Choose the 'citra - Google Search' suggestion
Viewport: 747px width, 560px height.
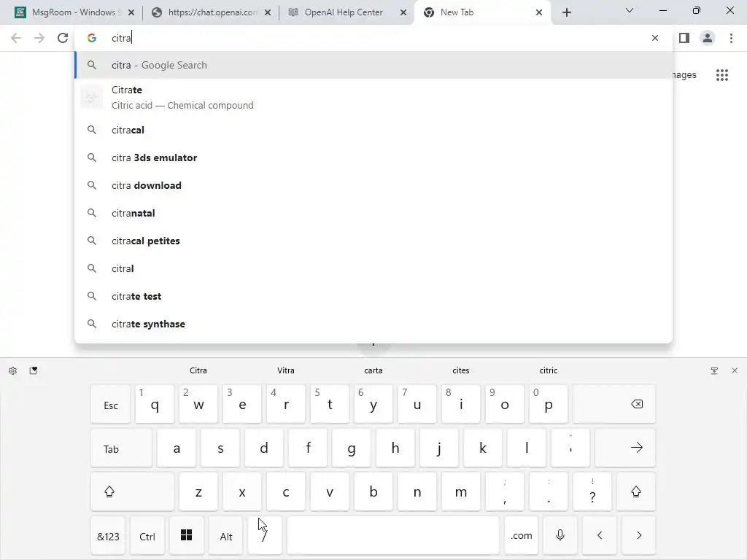[373, 65]
